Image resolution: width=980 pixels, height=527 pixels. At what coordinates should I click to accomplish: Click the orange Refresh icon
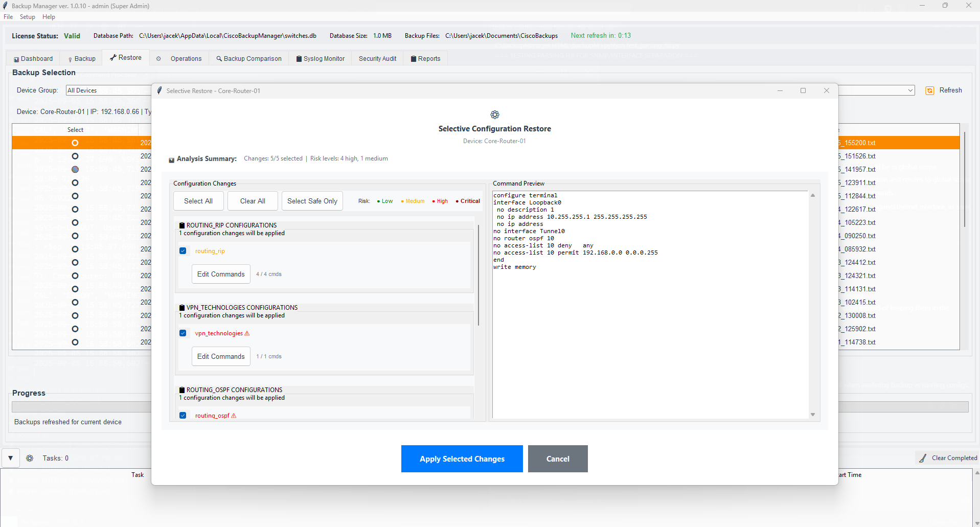point(930,90)
